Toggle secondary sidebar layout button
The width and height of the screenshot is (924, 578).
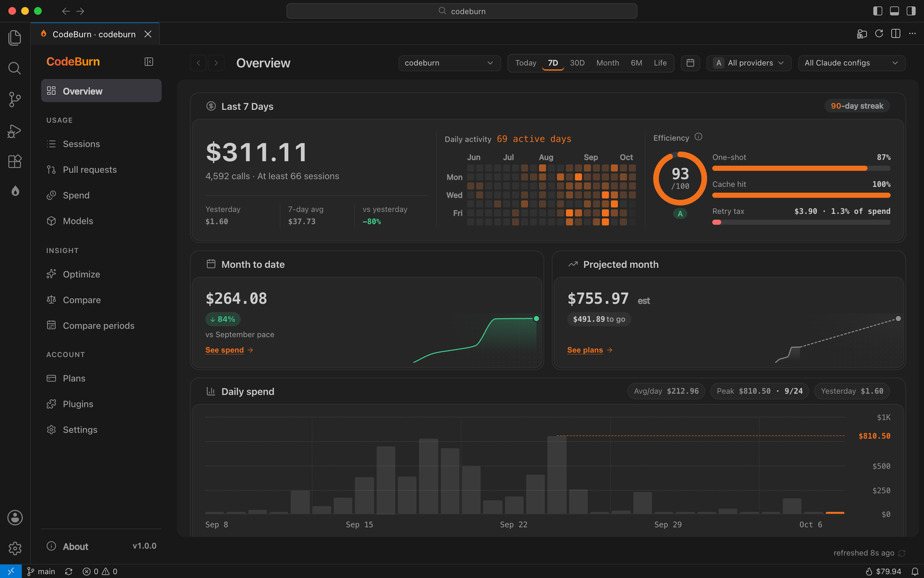pyautogui.click(x=911, y=11)
